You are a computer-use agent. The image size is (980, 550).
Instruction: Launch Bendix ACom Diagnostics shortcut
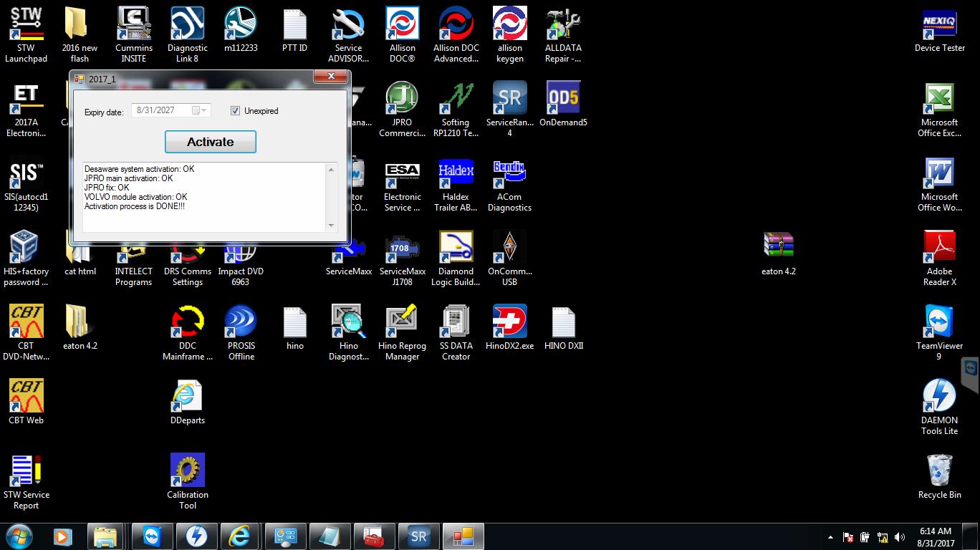[x=509, y=183]
